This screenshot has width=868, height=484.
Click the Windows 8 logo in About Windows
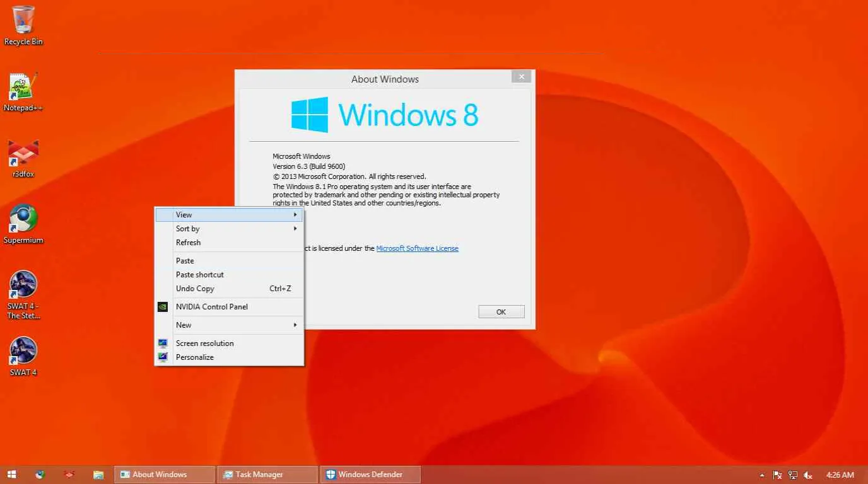tap(385, 115)
